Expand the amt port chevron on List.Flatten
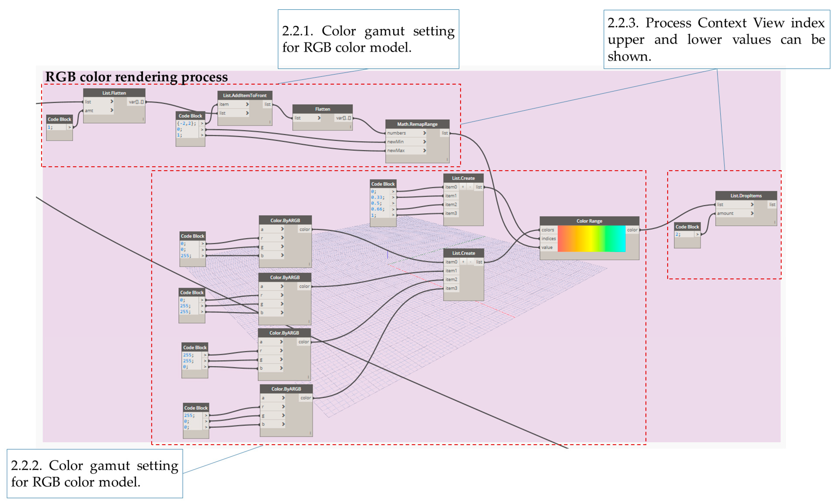The width and height of the screenshot is (836, 504). pos(112,110)
